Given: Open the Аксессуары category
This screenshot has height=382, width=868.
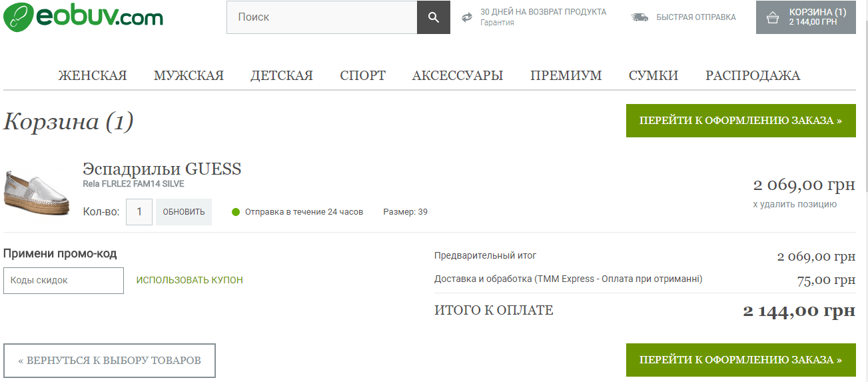Looking at the screenshot, I should (458, 75).
